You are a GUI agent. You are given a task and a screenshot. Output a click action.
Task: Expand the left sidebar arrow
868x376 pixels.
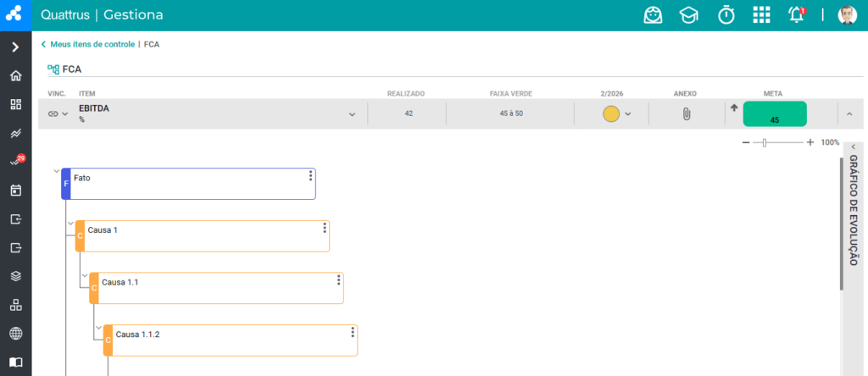16,47
